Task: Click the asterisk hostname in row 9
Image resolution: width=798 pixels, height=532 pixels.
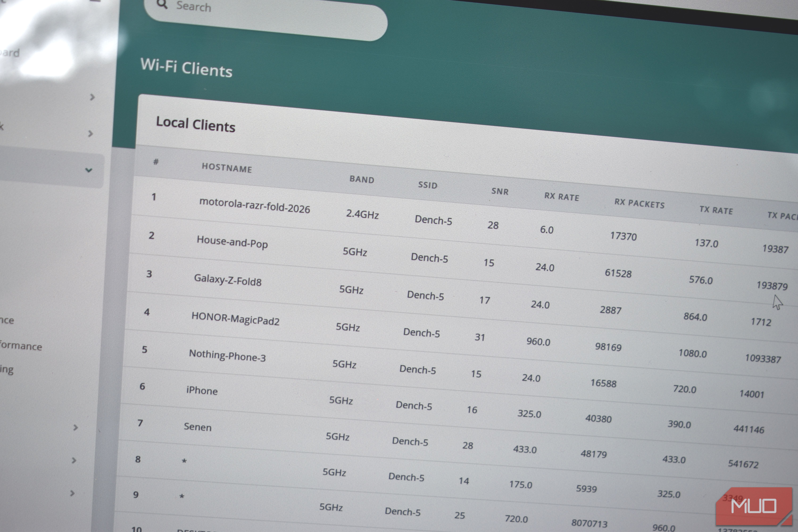Action: click(x=182, y=496)
